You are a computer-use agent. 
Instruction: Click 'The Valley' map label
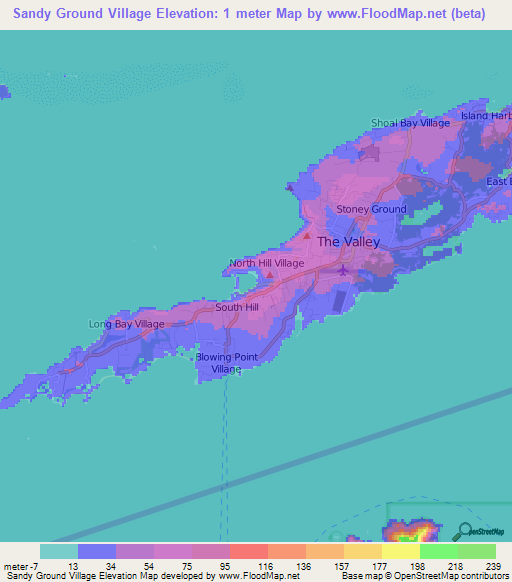[x=349, y=242]
